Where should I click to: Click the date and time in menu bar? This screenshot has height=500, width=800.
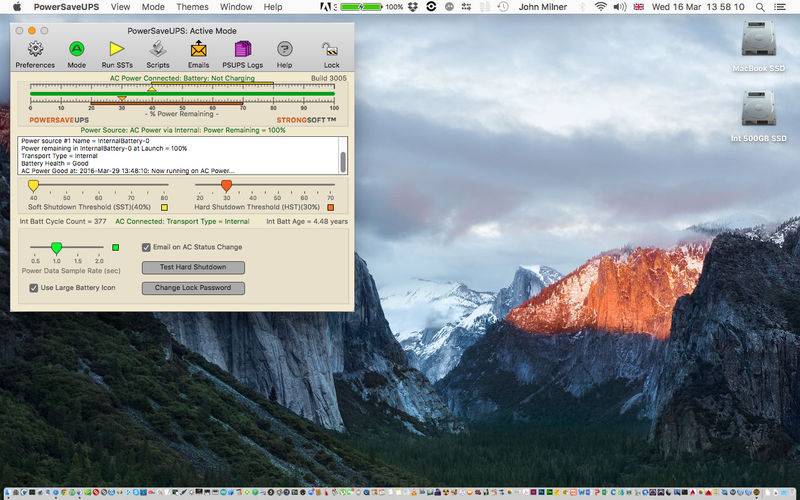pos(698,7)
